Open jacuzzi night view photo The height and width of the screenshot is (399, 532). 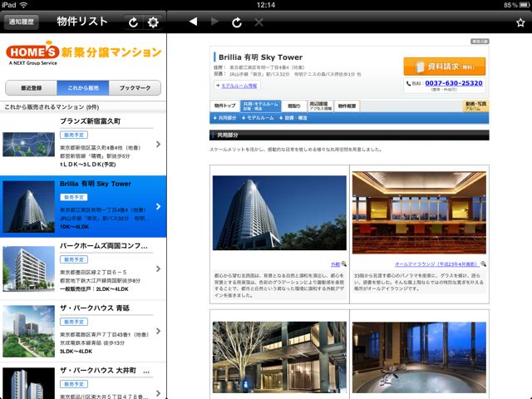419,357
